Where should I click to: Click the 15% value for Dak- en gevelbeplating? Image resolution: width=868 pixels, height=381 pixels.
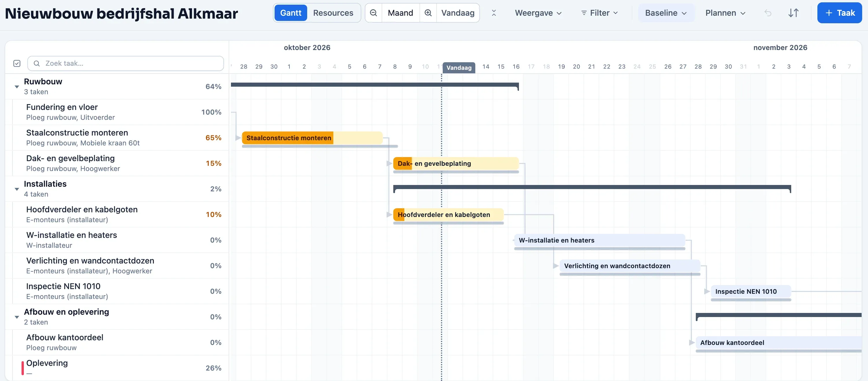tap(214, 163)
